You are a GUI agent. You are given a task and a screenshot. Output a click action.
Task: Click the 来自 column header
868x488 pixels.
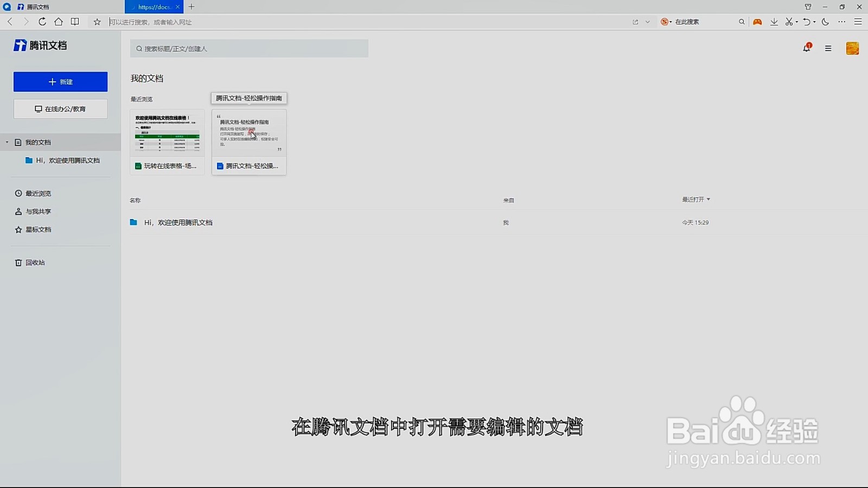(508, 201)
